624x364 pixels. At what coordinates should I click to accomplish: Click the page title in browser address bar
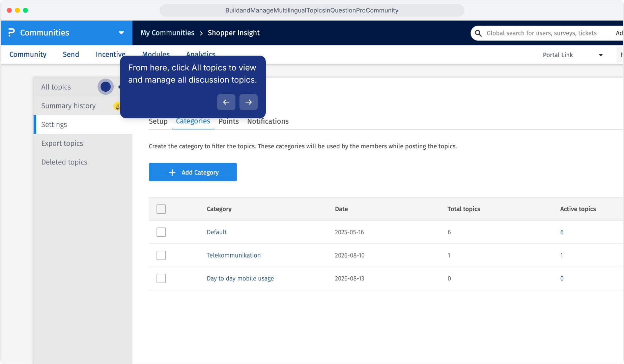click(x=312, y=10)
